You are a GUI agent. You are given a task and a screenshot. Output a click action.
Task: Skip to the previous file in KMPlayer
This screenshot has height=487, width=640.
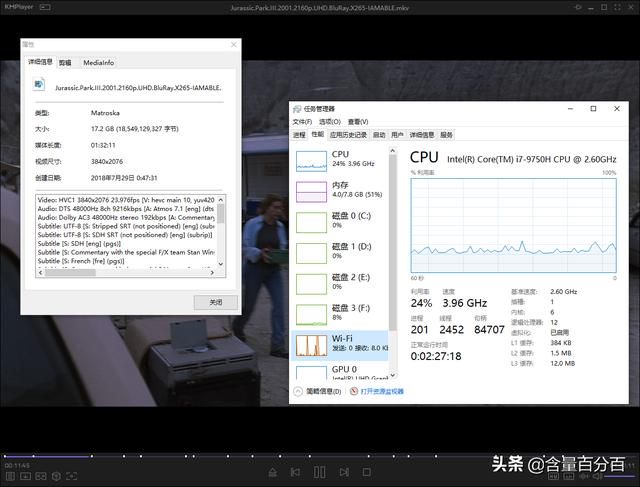pos(295,472)
